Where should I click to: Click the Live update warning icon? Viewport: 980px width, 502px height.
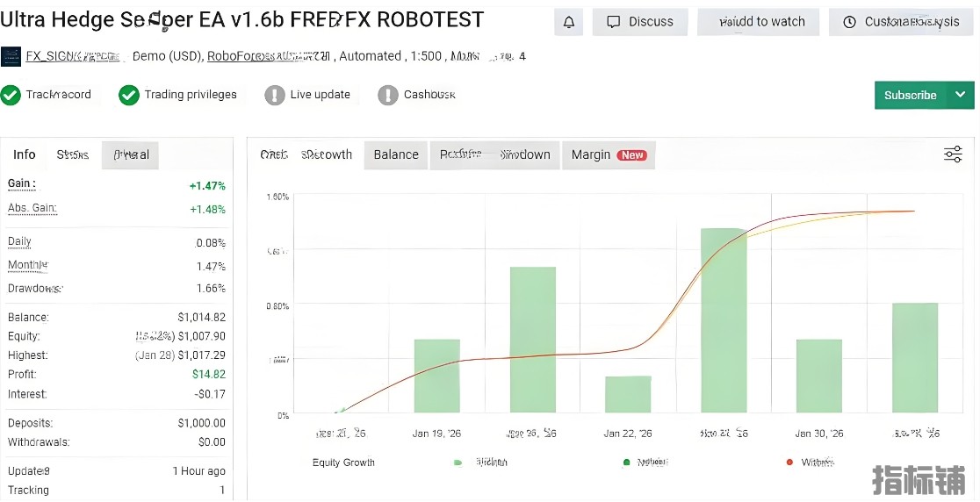[275, 95]
